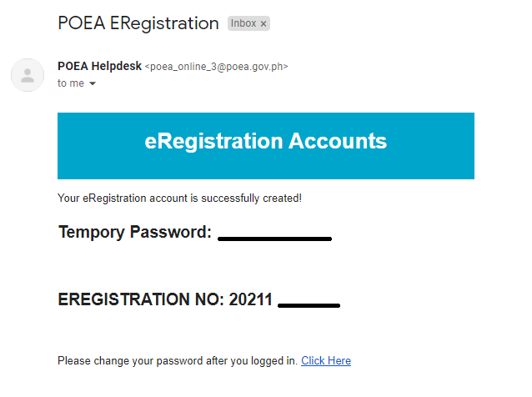
Task: Click the word 'Password:' in the heading
Action: [x=171, y=232]
